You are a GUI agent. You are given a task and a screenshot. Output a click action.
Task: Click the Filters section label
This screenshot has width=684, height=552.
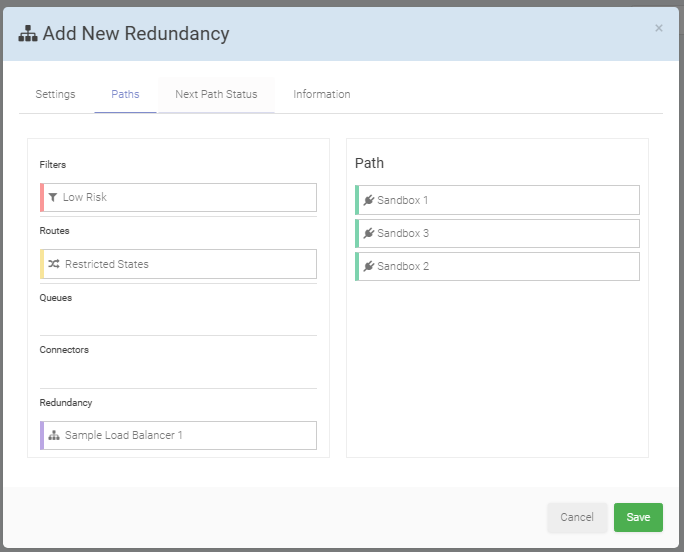[x=53, y=165]
